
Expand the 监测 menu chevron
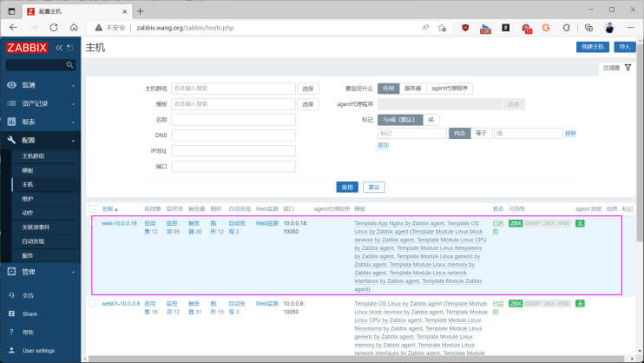73,85
